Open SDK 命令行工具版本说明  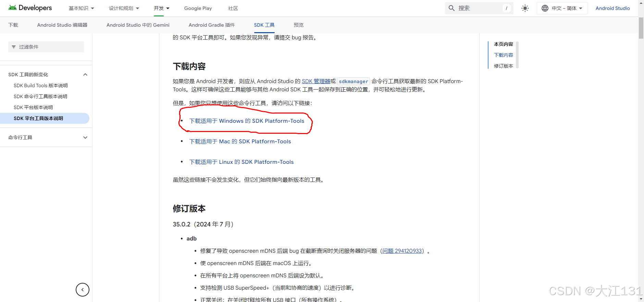pos(40,96)
